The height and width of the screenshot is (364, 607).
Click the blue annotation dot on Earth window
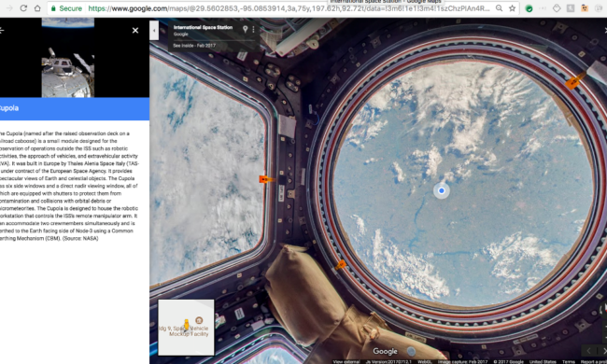click(442, 190)
